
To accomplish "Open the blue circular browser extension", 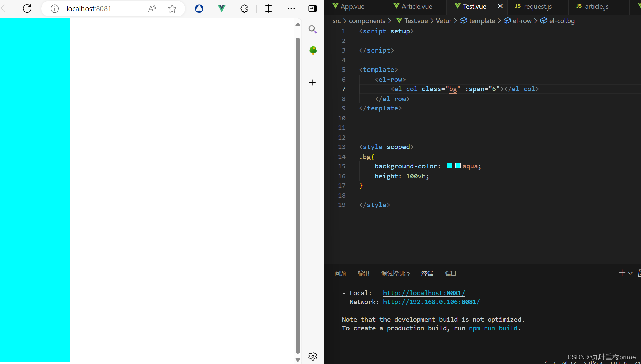I will pyautogui.click(x=199, y=8).
